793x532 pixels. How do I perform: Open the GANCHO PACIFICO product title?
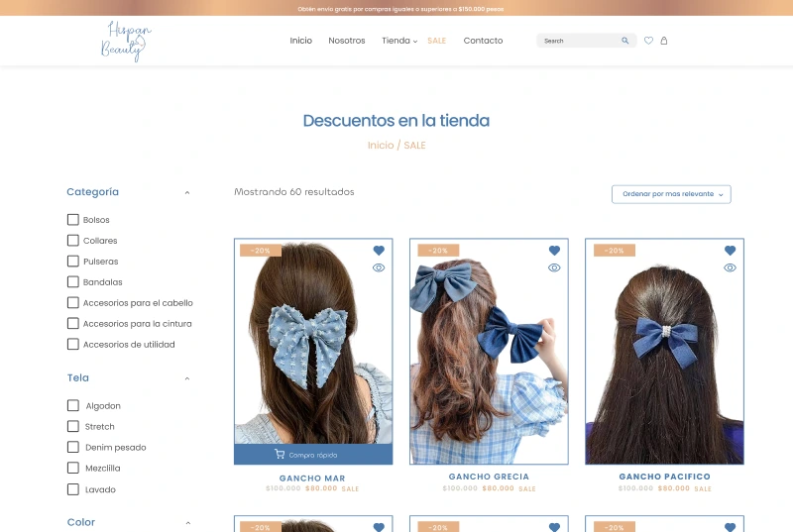(x=664, y=477)
